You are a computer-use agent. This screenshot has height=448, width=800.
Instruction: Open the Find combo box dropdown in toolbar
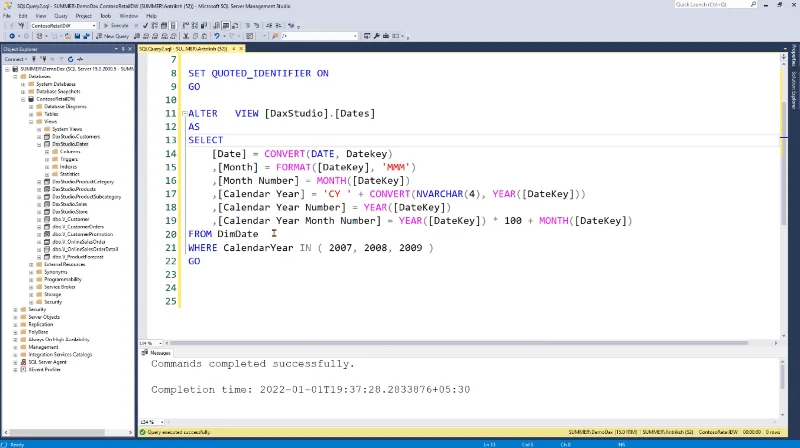(355, 36)
